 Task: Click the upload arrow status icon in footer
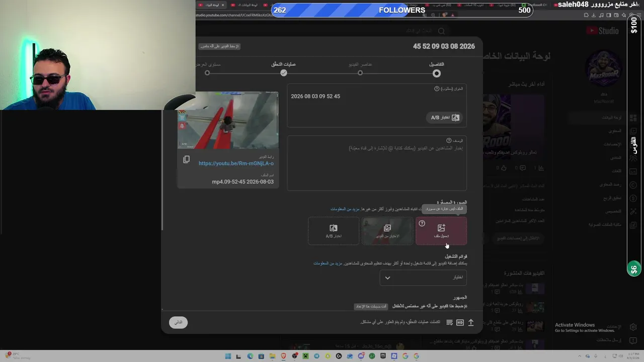471,322
